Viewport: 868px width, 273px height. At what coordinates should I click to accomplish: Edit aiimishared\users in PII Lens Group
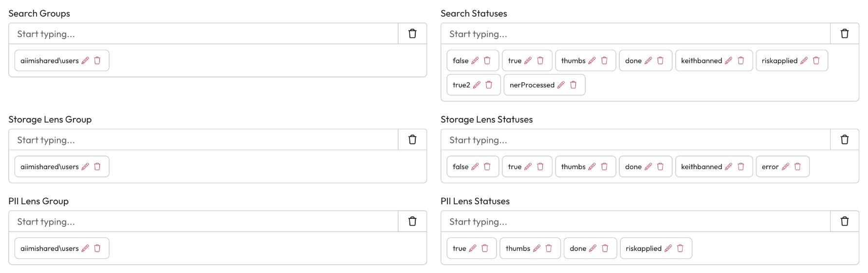point(85,248)
